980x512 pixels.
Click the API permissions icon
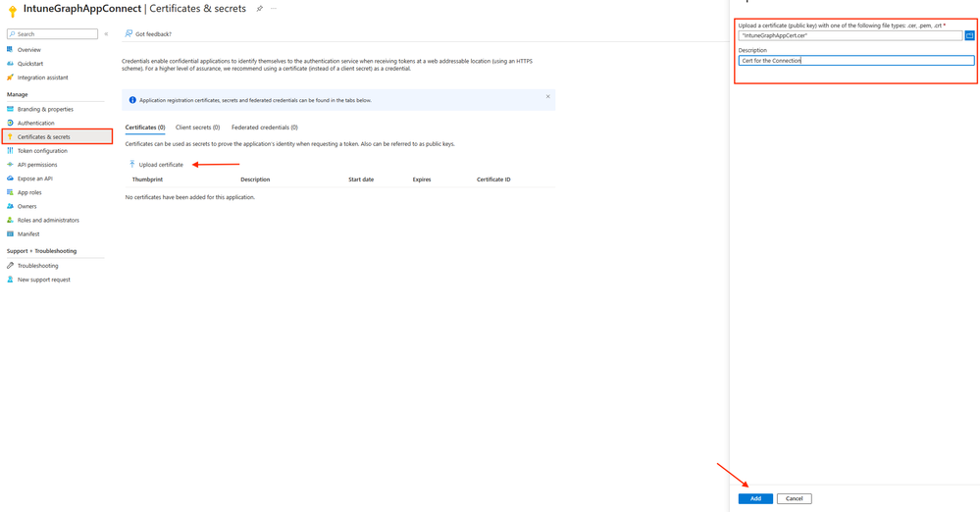[x=10, y=165]
